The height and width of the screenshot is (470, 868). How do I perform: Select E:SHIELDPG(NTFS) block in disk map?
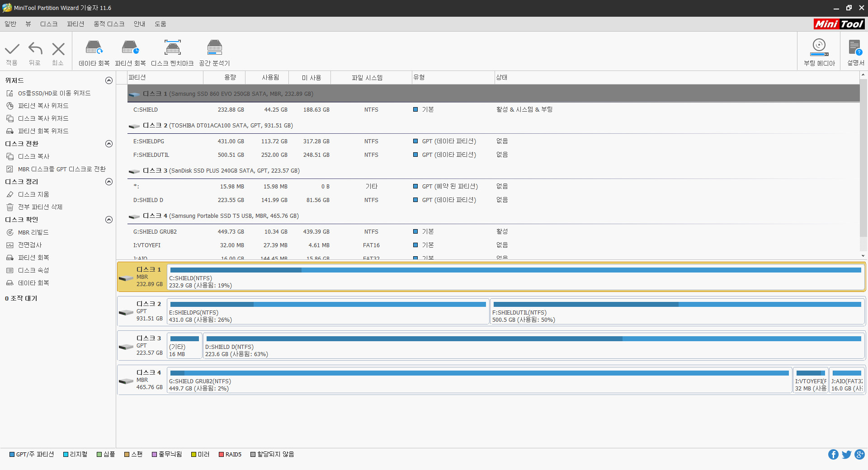328,311
